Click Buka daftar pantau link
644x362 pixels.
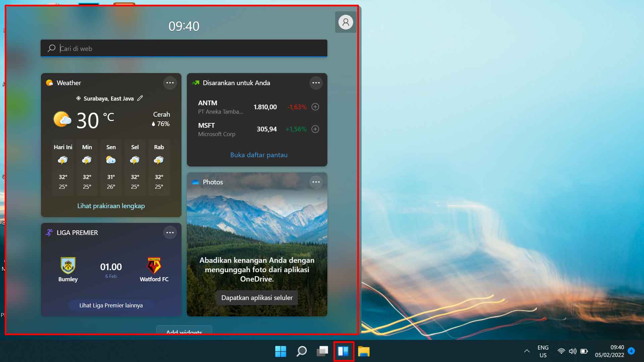click(259, 155)
